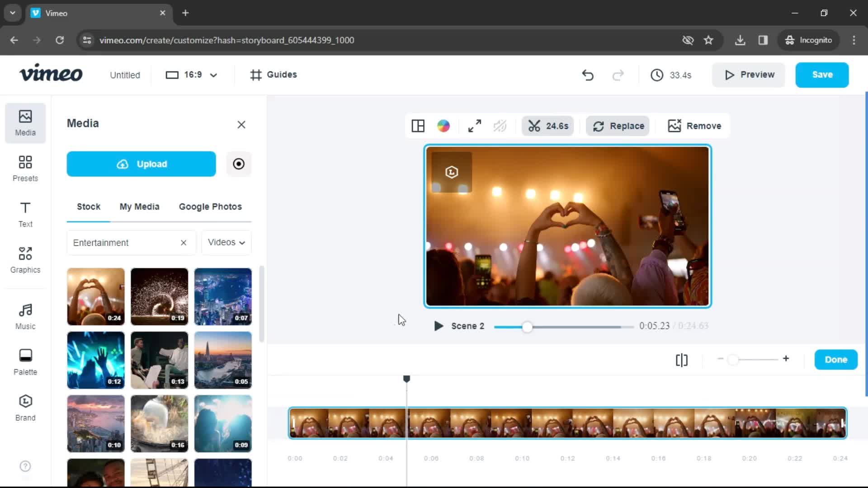The height and width of the screenshot is (488, 868).
Task: Select the Graphics panel icon
Action: [25, 259]
